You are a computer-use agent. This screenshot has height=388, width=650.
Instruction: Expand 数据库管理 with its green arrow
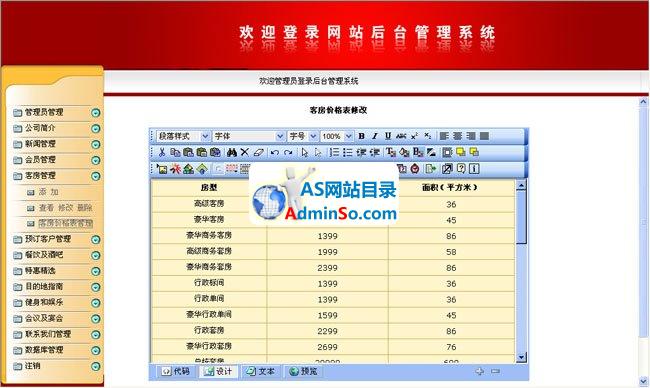tap(96, 350)
